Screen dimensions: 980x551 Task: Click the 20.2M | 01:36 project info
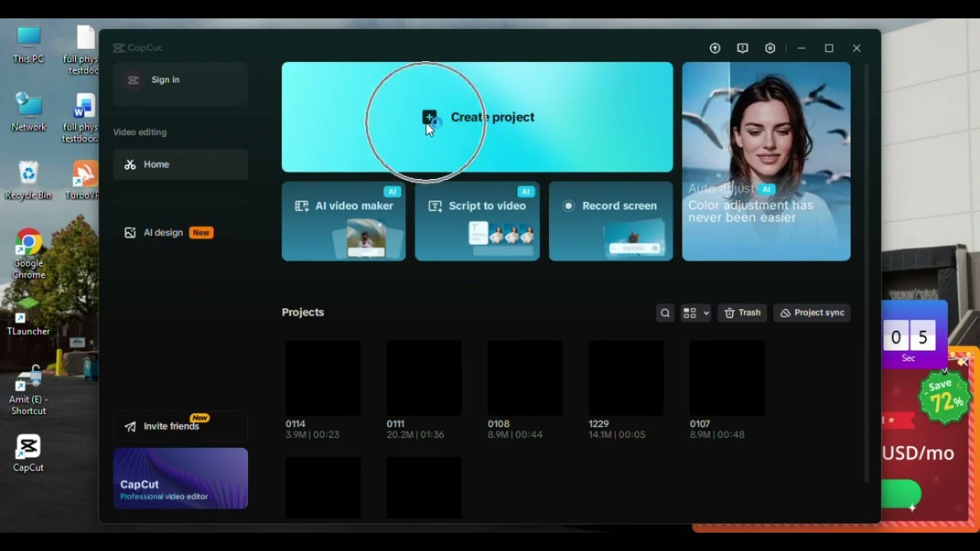pos(415,435)
